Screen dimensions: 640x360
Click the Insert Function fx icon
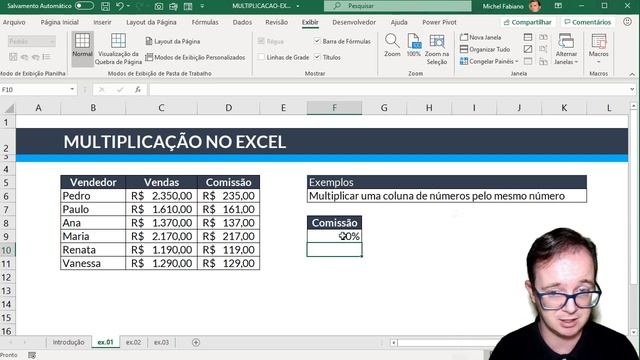[138, 89]
